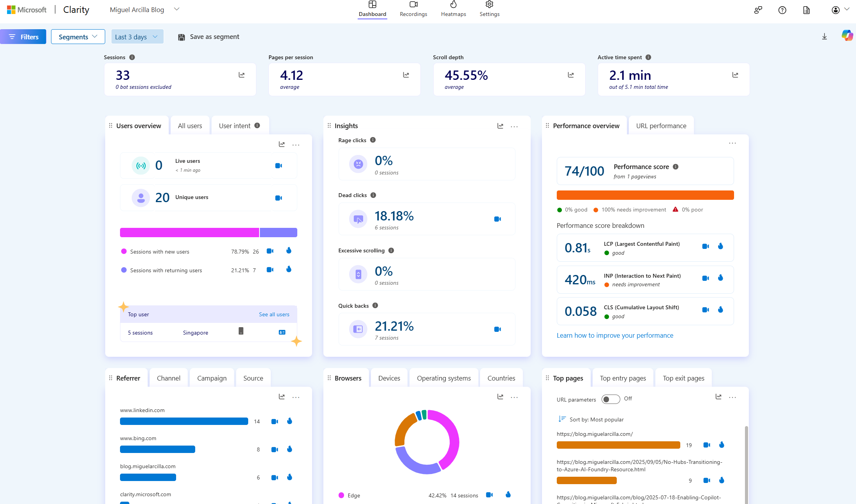Viewport: 856px width, 504px height.
Task: Select the Channel tab
Action: click(x=168, y=378)
